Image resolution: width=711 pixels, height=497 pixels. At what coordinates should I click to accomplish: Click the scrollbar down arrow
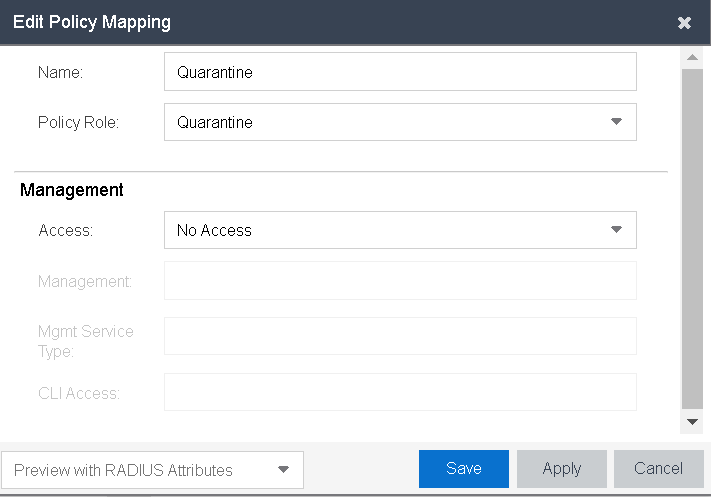[x=692, y=423]
